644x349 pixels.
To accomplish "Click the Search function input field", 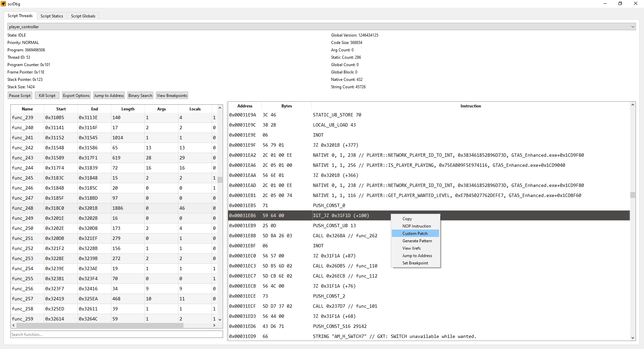I will (116, 335).
